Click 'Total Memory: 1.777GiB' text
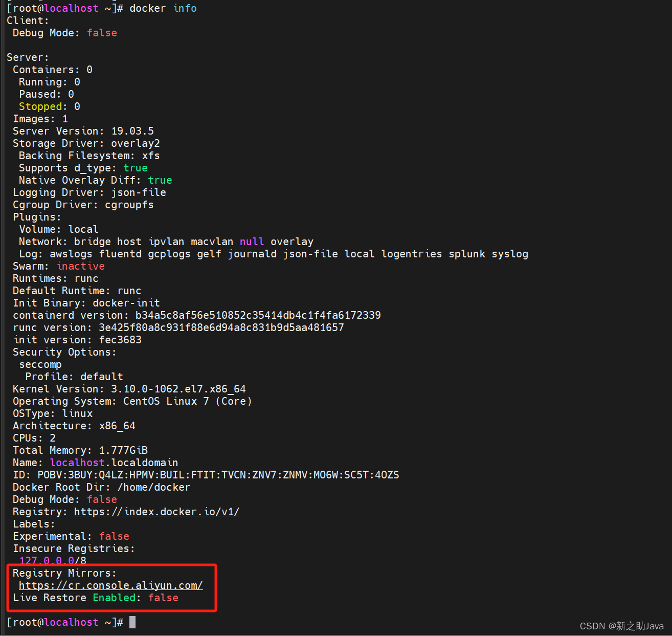Image resolution: width=672 pixels, height=636 pixels. [x=80, y=450]
